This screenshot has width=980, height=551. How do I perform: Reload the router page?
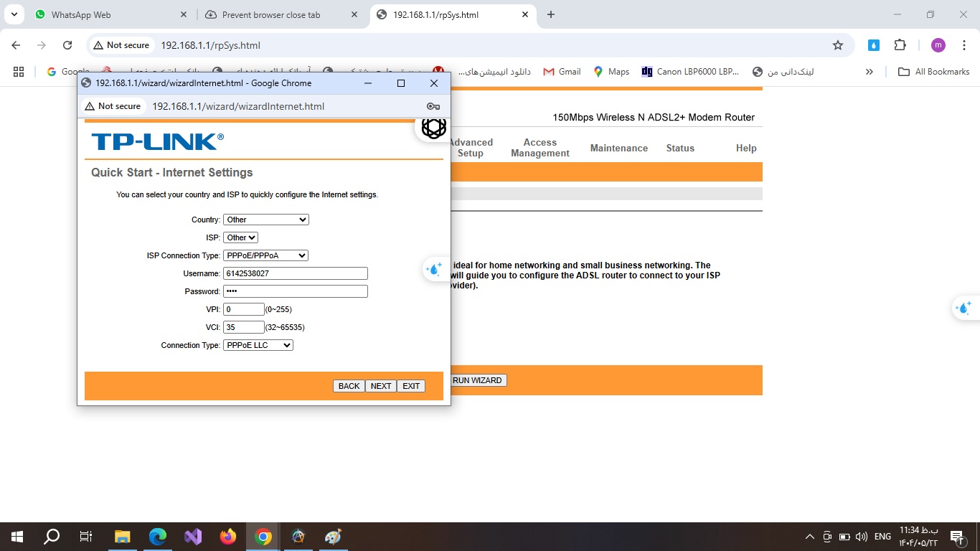[x=67, y=45]
